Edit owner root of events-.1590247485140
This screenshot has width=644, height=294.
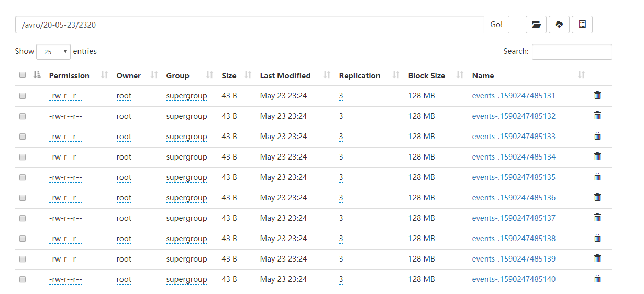point(124,279)
